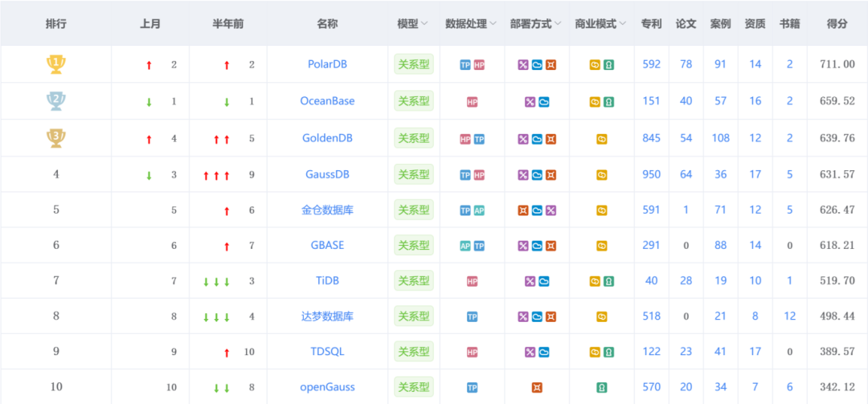Open the PolarDB database link
This screenshot has width=868, height=404.
click(327, 64)
